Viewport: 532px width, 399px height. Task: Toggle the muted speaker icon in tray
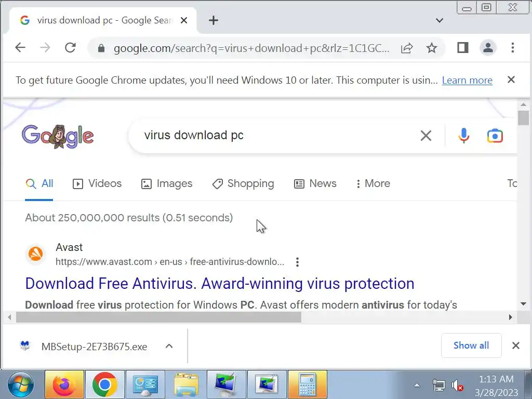click(457, 385)
